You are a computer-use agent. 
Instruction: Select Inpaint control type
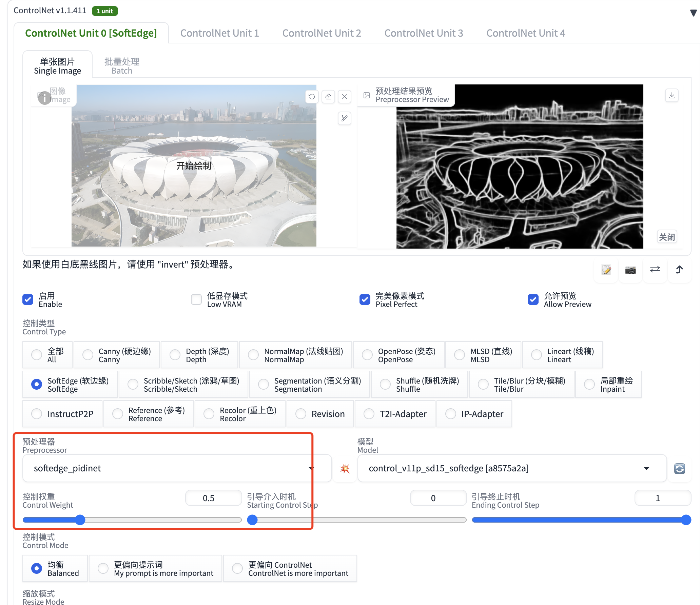pos(608,384)
